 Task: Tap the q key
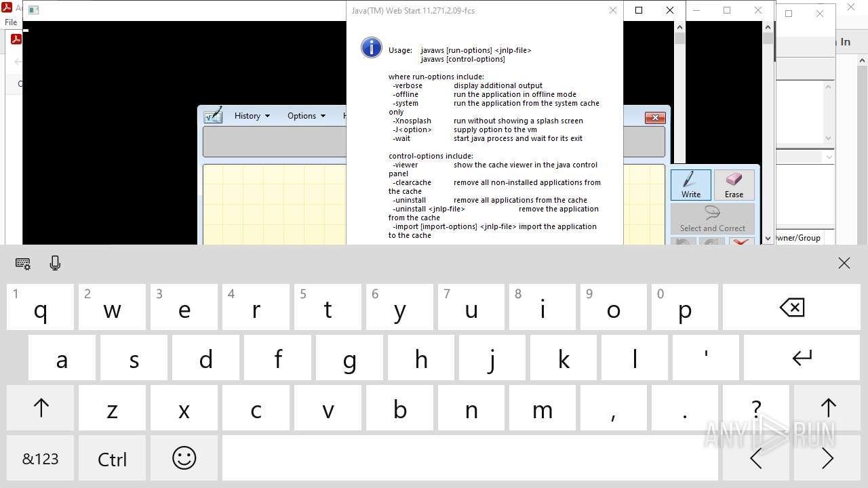click(x=41, y=307)
